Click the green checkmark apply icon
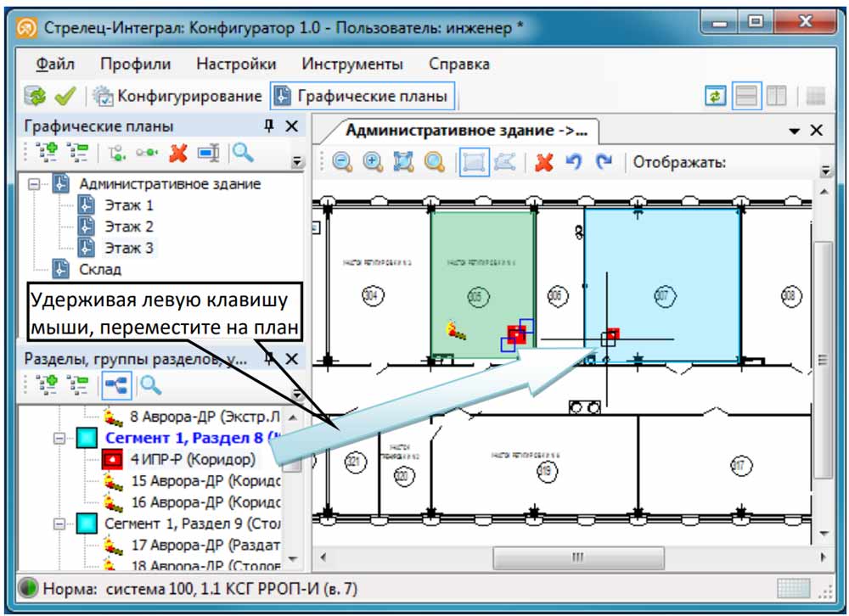This screenshot has height=616, width=849. pyautogui.click(x=65, y=97)
